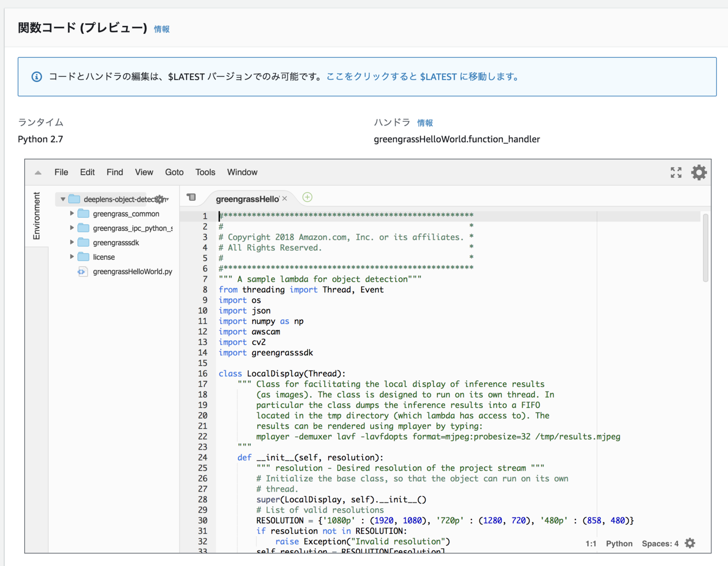
Task: Add a new editor tab plus icon
Action: point(307,197)
